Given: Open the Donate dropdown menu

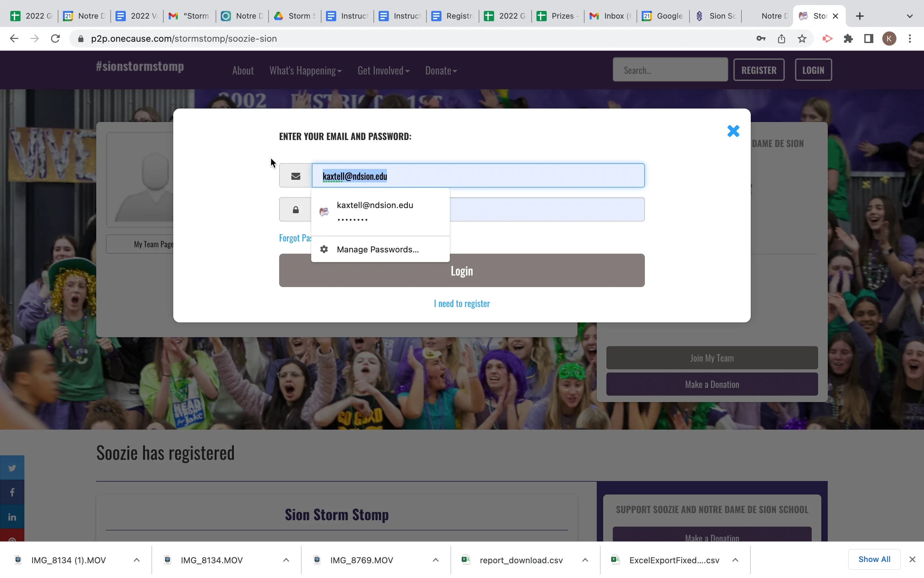Looking at the screenshot, I should point(441,71).
